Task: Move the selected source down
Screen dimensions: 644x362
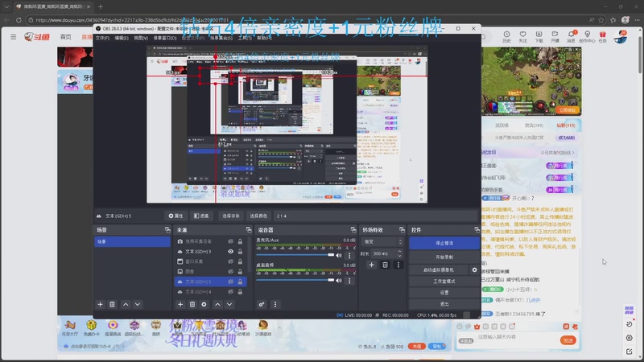Action: (229, 304)
